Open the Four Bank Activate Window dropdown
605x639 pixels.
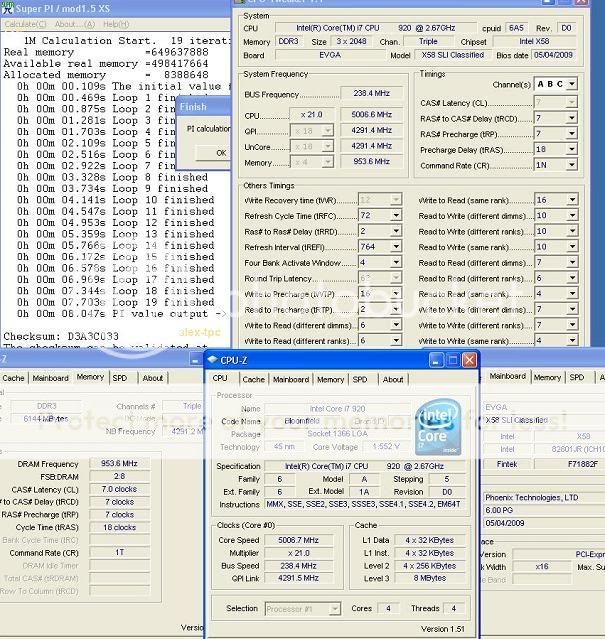pyautogui.click(x=396, y=262)
